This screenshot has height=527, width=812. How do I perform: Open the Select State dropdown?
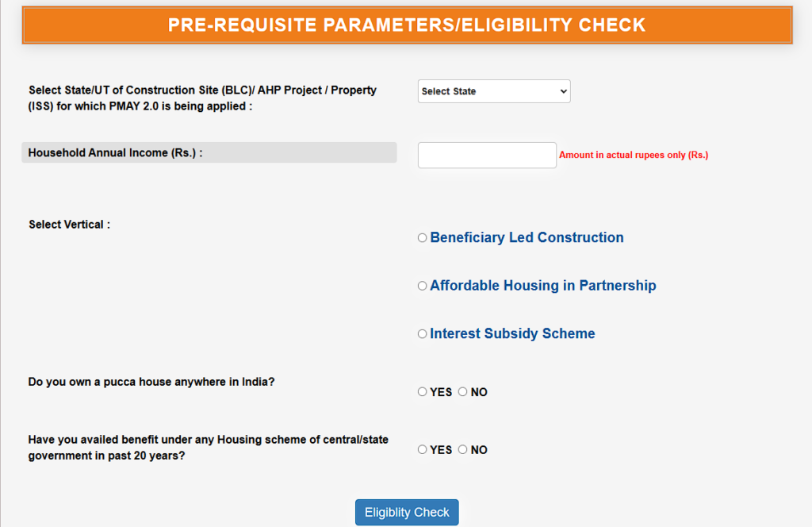(493, 91)
